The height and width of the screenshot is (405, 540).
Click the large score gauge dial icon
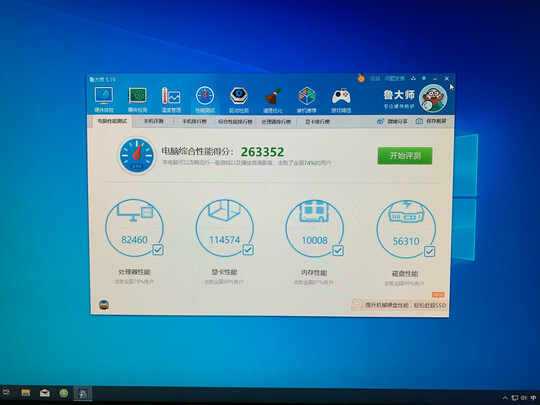click(137, 155)
